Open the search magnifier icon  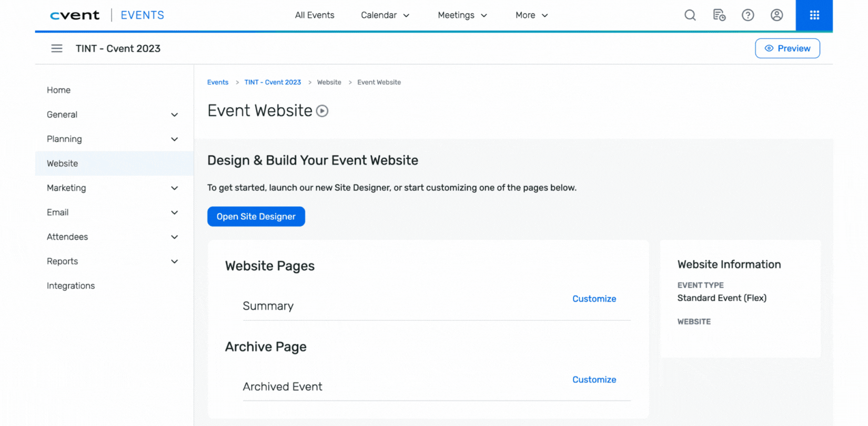690,15
